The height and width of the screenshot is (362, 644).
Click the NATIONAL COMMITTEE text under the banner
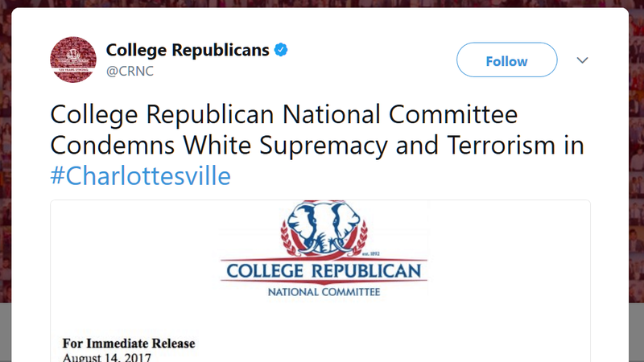(324, 291)
